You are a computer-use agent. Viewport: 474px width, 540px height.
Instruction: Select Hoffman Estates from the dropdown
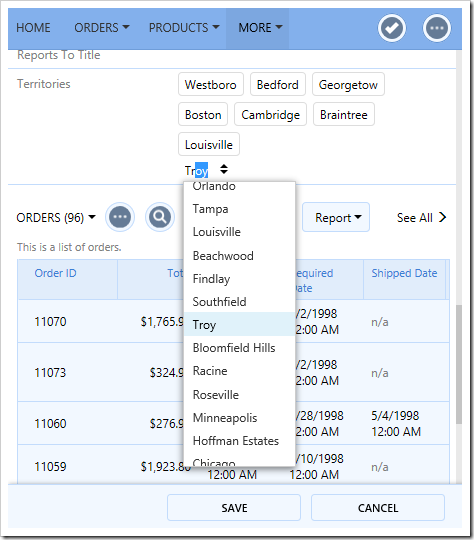click(x=239, y=441)
